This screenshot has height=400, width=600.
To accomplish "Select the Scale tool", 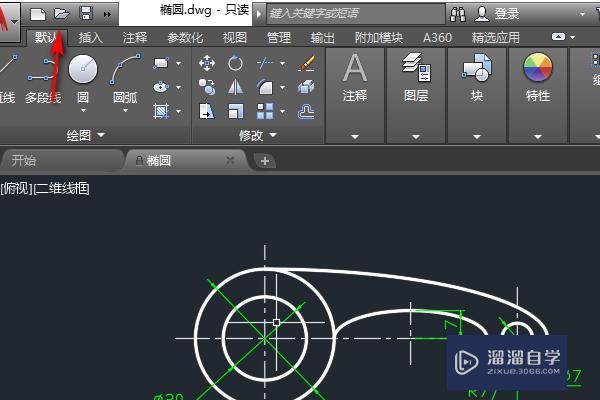I will click(x=235, y=111).
